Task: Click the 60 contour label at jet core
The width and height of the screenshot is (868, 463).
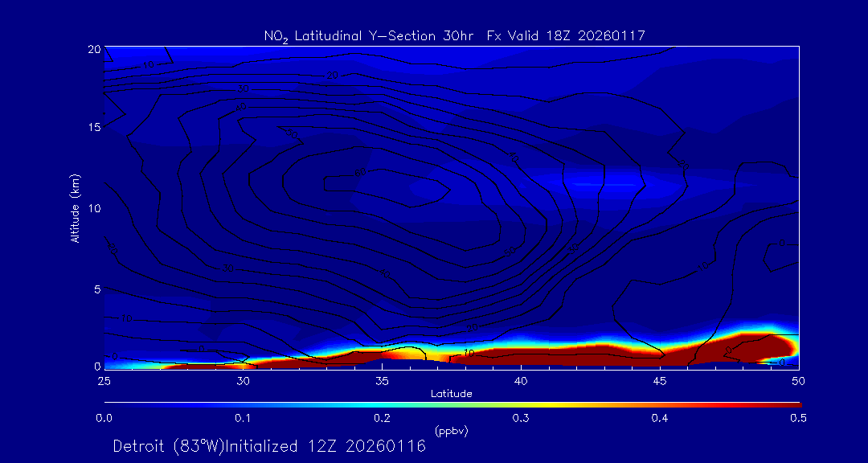Action: pyautogui.click(x=360, y=172)
